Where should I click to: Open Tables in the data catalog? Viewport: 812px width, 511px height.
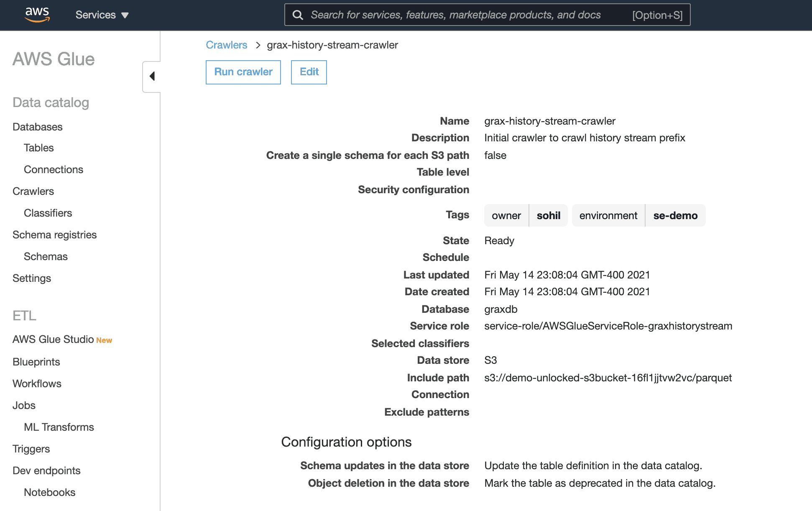click(39, 148)
